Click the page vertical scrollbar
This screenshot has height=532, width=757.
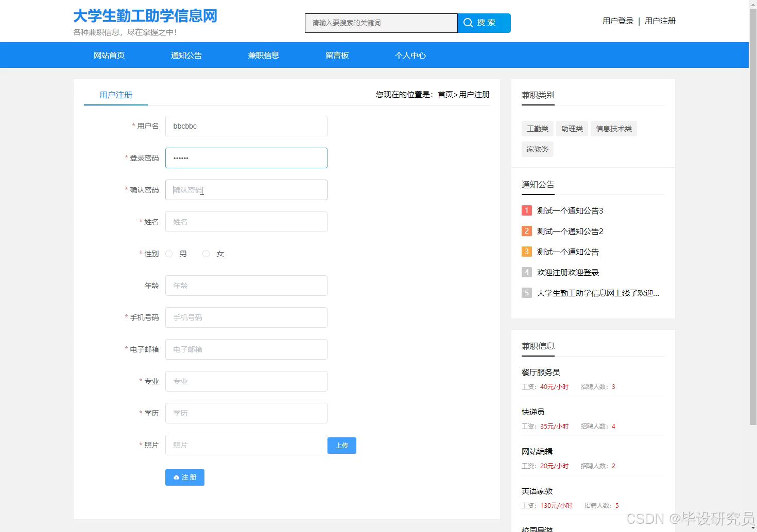pos(753,216)
